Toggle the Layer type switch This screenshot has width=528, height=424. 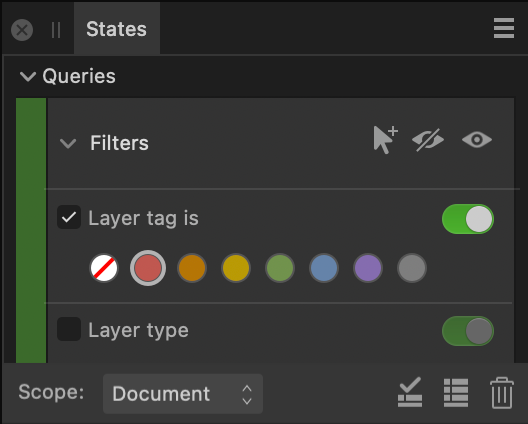(468, 331)
